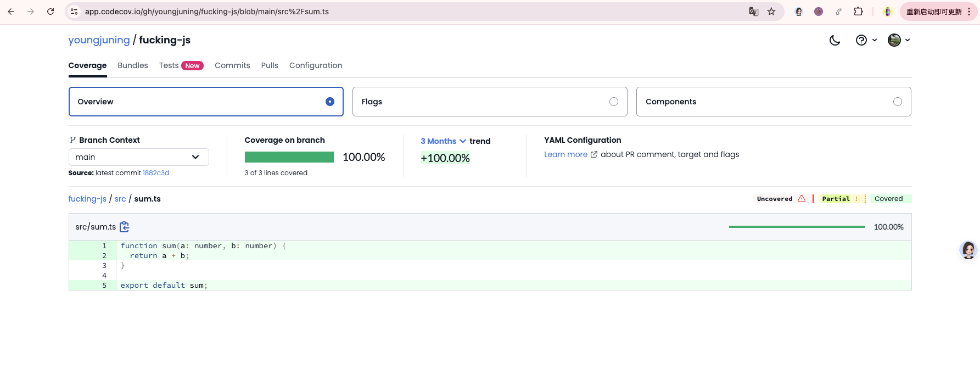Image resolution: width=980 pixels, height=374 pixels.
Task: Copy the src/sum.ts file path
Action: (125, 227)
